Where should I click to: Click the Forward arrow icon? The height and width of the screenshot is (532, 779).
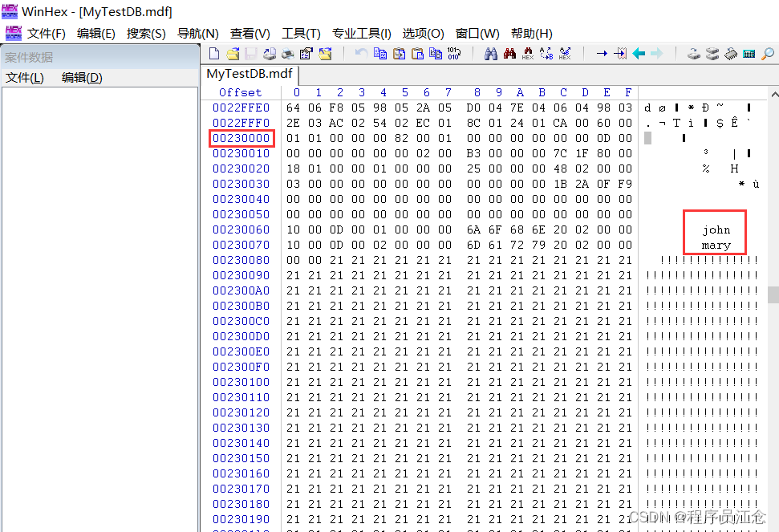tap(657, 54)
